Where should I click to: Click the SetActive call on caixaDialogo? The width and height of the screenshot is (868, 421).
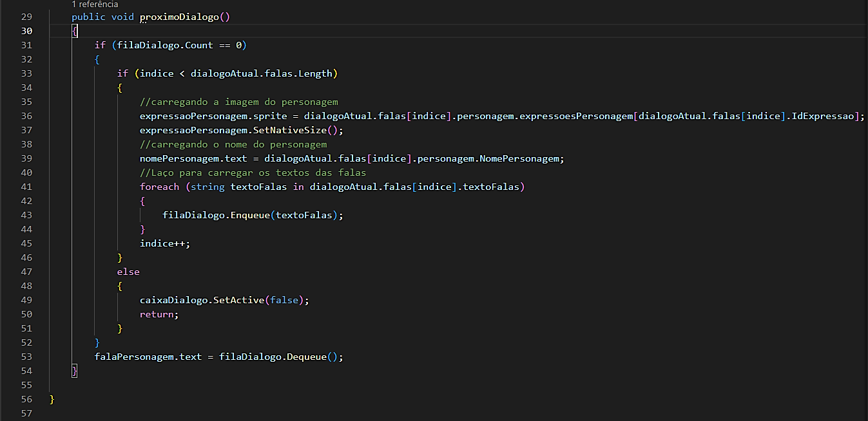click(238, 300)
